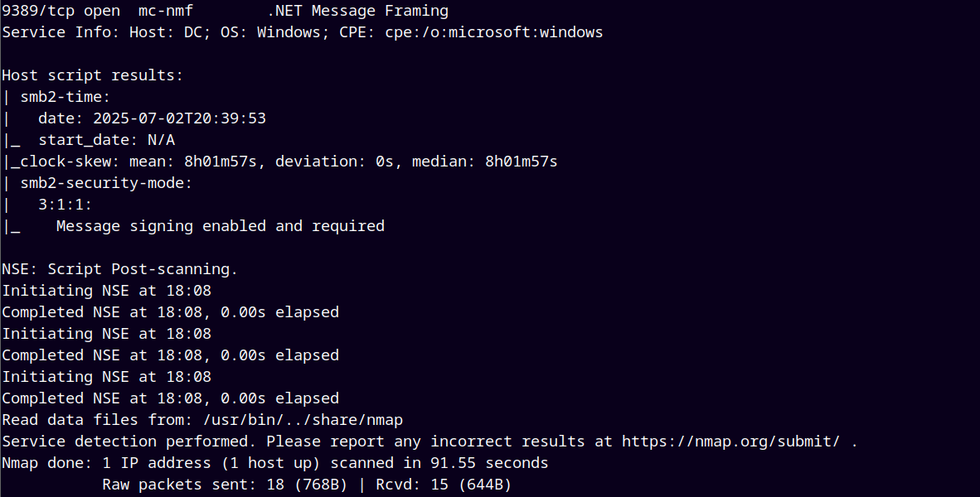Click the start_date N/A line
Screen dimensions: 980x497
[x=106, y=140]
